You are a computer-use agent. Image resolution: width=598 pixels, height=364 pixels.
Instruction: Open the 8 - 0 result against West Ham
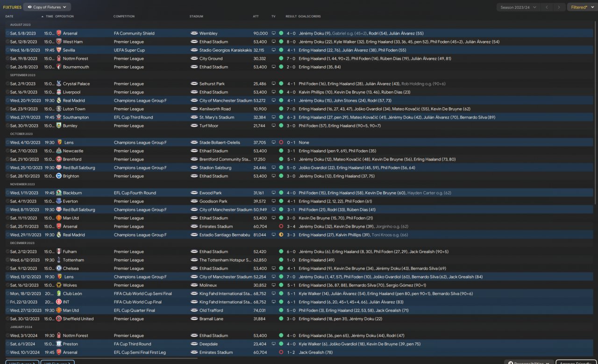click(291, 42)
